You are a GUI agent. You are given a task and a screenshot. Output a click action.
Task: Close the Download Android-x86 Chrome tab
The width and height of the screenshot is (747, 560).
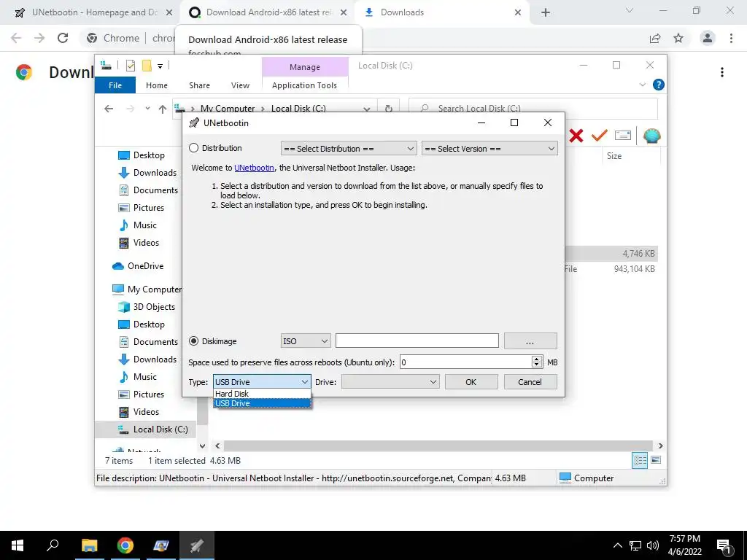[x=344, y=13]
